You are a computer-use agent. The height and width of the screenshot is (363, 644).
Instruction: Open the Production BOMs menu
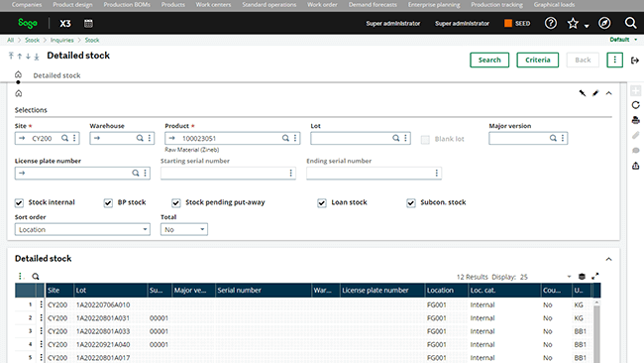tap(127, 5)
